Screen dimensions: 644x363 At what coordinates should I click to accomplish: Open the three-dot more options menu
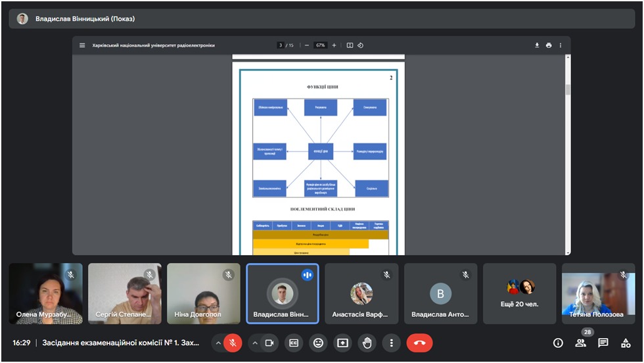[x=391, y=343]
